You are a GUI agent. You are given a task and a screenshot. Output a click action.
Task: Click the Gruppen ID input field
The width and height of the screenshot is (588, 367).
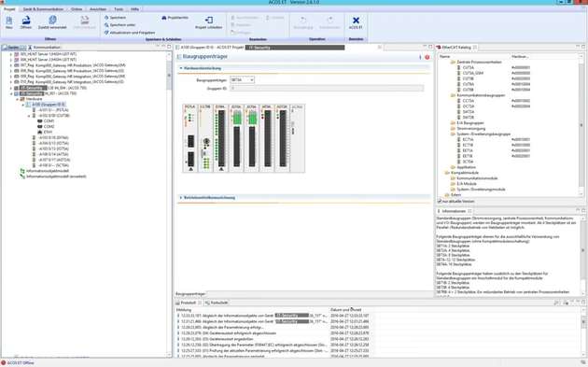coord(327,89)
